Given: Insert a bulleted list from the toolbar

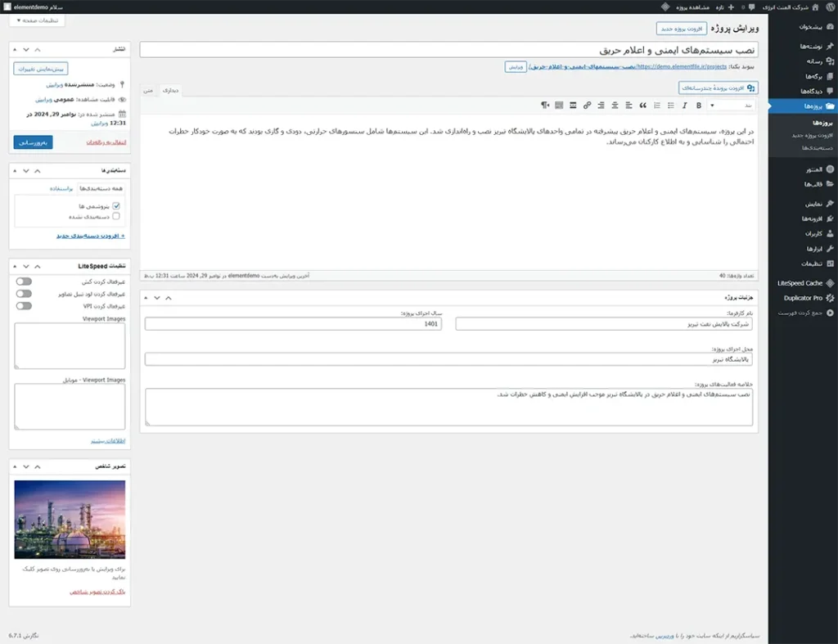Looking at the screenshot, I should 671,106.
